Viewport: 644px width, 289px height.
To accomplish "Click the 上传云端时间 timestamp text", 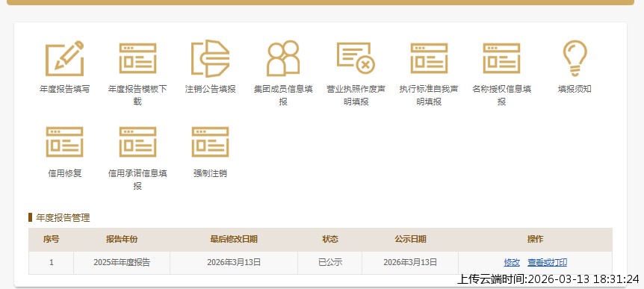I will point(548,279).
